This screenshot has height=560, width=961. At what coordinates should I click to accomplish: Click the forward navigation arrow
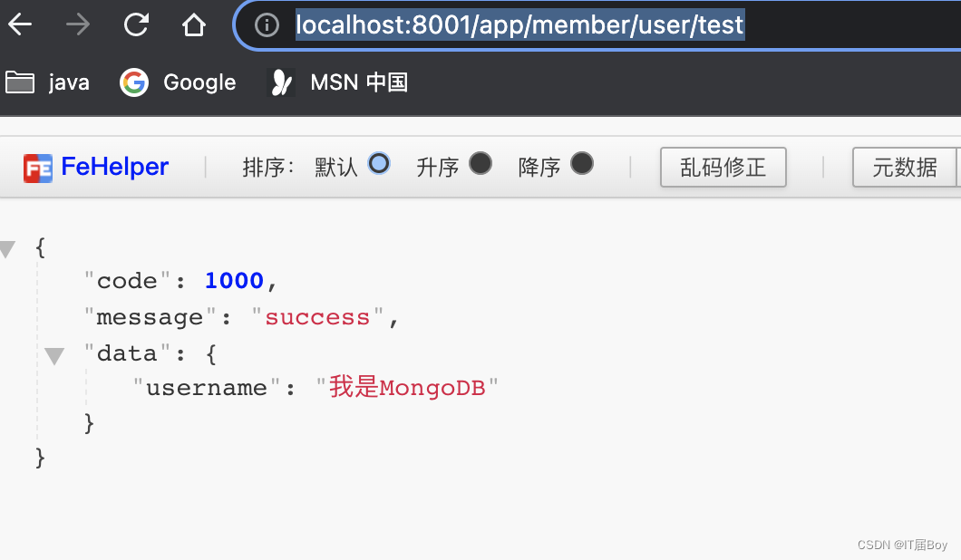tap(77, 24)
